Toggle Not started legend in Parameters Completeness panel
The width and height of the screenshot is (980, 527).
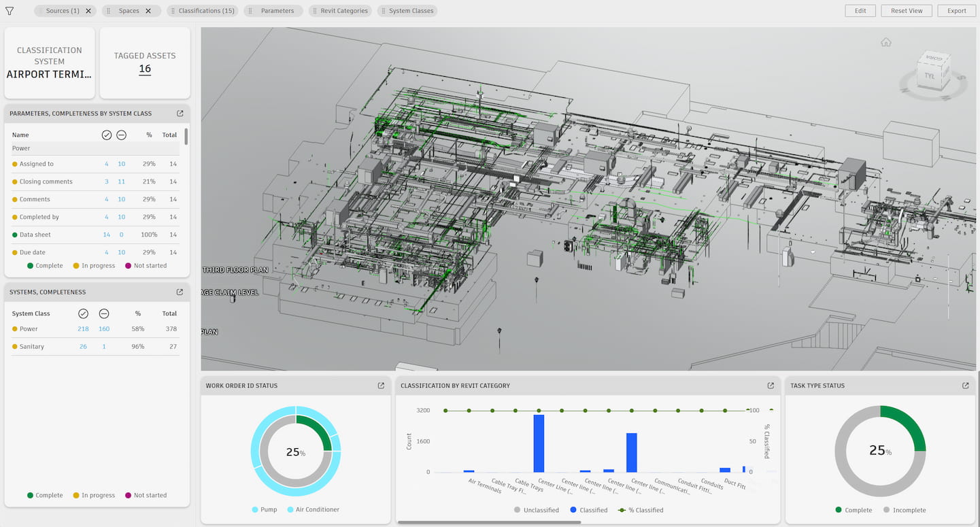(x=146, y=266)
